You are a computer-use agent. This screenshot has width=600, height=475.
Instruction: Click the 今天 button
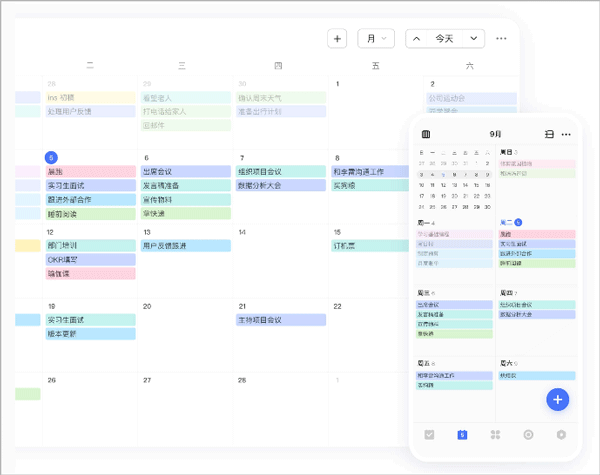(444, 39)
